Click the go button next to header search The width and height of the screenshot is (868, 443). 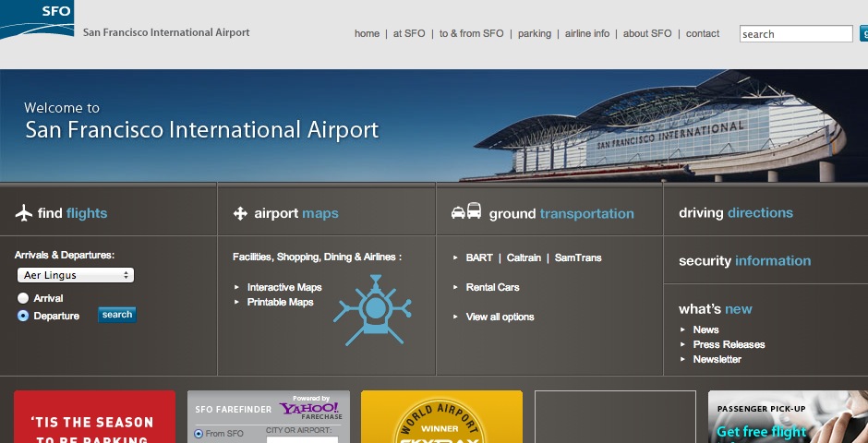pyautogui.click(x=863, y=34)
